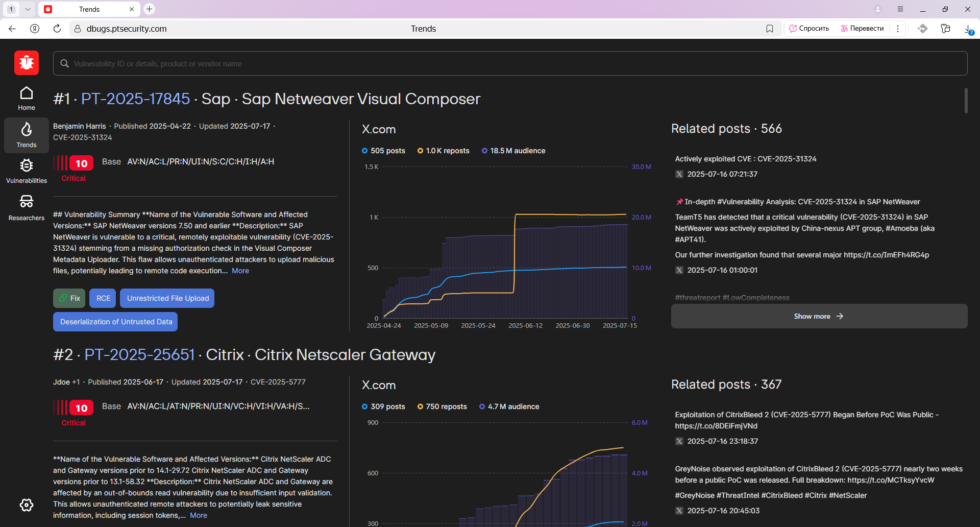Click Перевести translate button

pos(862,29)
